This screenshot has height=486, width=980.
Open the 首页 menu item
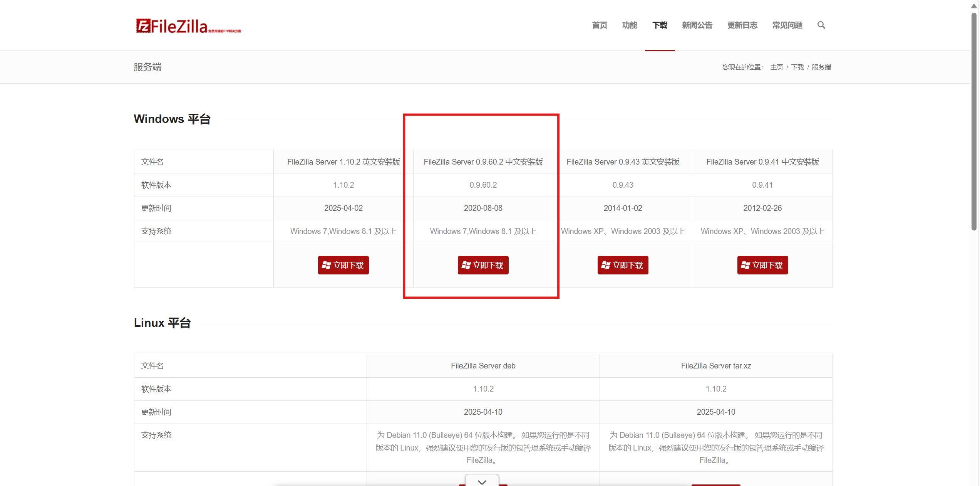pos(600,25)
